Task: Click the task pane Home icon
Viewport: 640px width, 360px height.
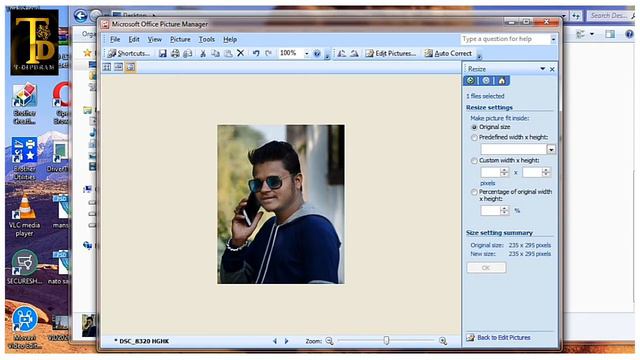Action: (x=502, y=80)
